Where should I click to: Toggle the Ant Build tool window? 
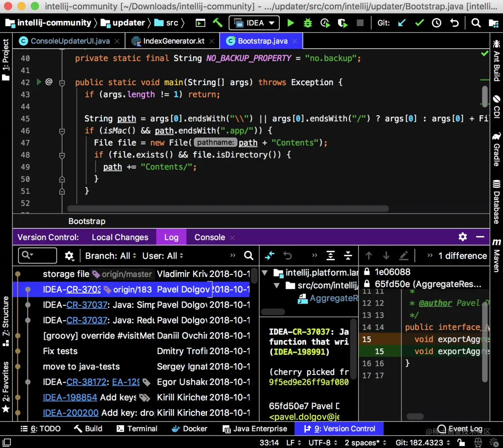497,60
